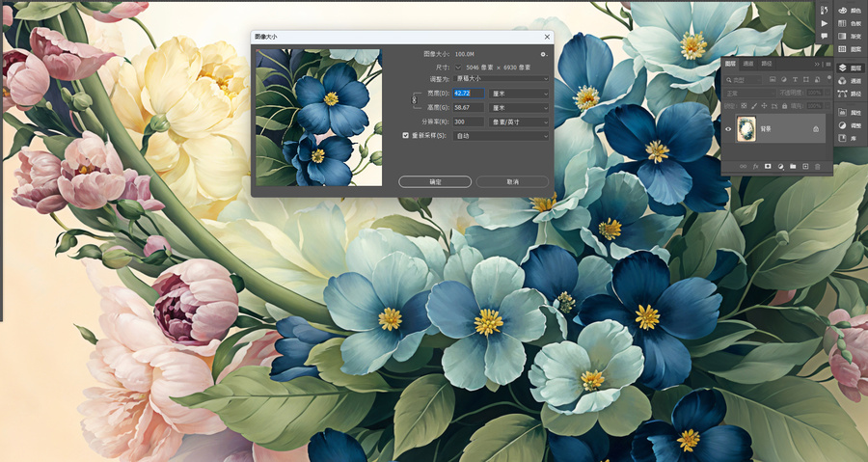Switch to 通道 Channels tab
Viewport: 868px width, 462px height.
click(x=748, y=64)
